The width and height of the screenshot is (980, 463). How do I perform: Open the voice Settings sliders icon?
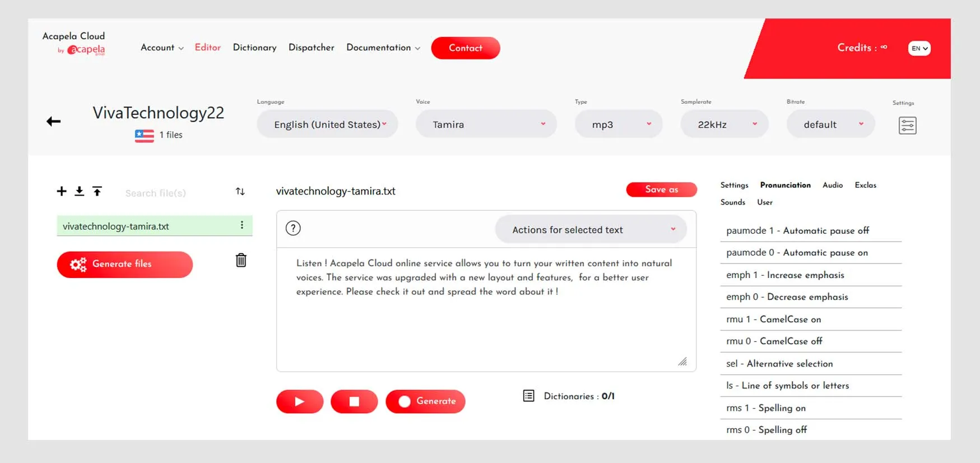[x=907, y=126]
